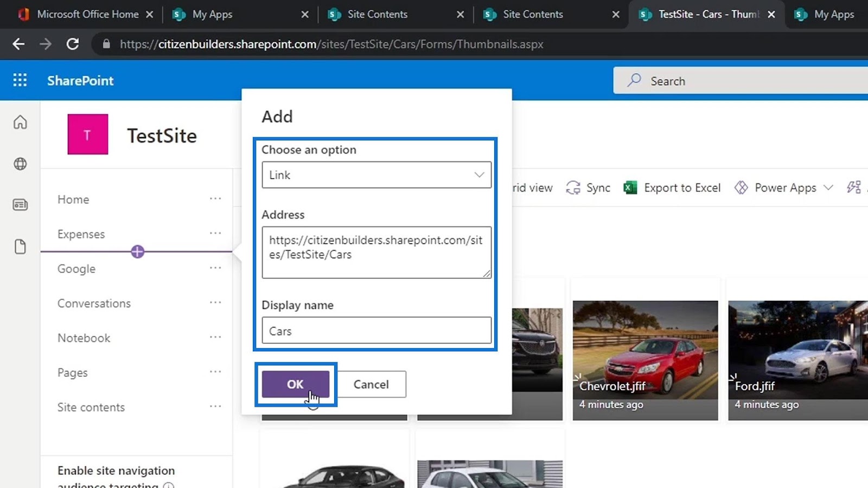This screenshot has width=868, height=488.
Task: Click the Excel icon for Export
Action: click(630, 188)
